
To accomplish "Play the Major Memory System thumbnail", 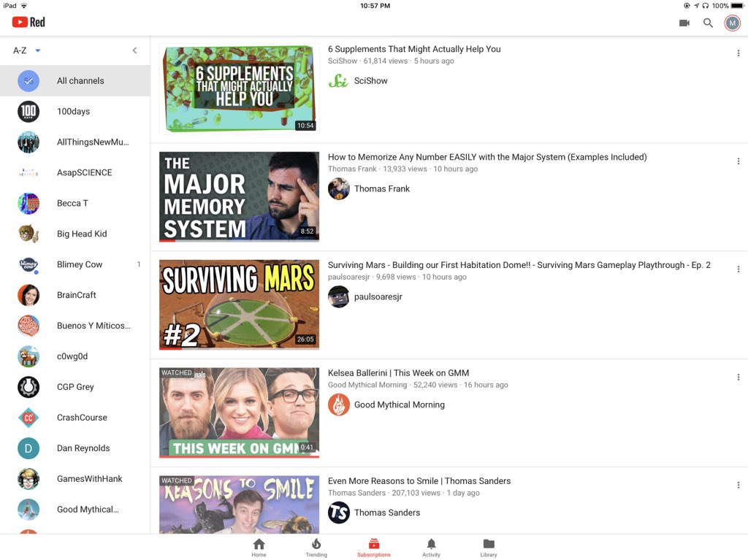I will pyautogui.click(x=239, y=196).
